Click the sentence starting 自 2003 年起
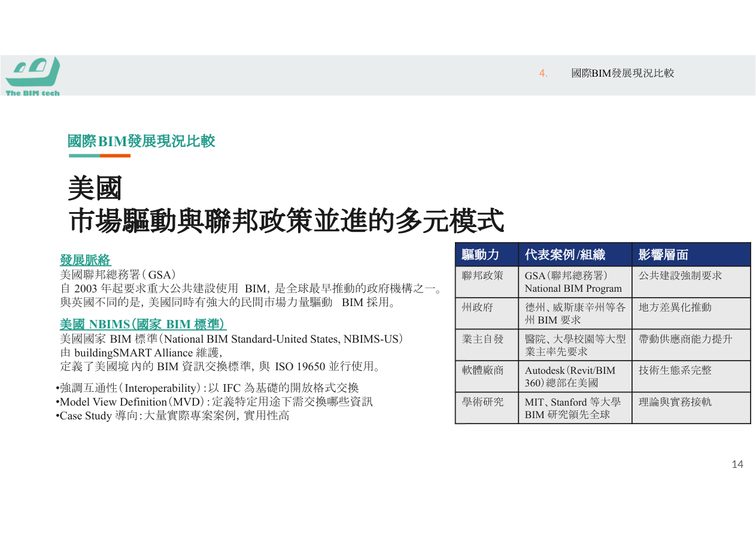This screenshot has width=756, height=535. pyautogui.click(x=251, y=289)
